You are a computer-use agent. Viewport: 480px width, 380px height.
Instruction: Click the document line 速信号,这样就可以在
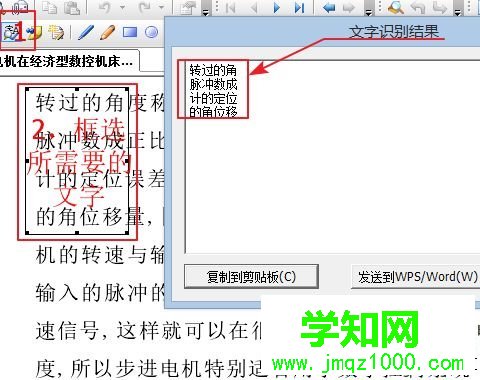click(x=148, y=331)
